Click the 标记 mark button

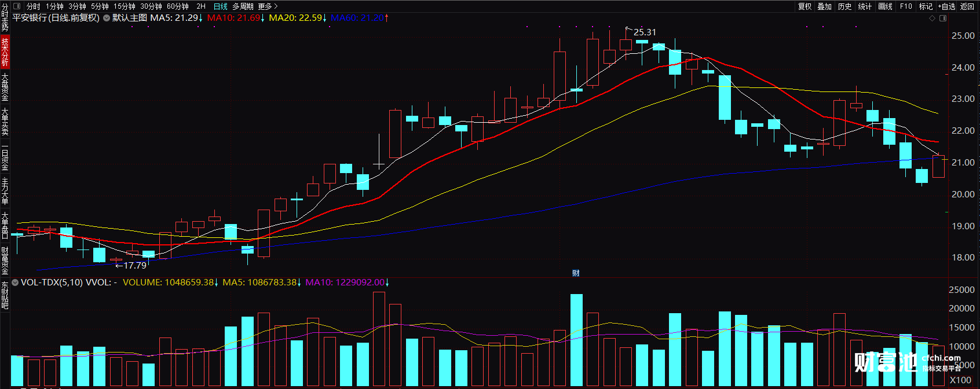pyautogui.click(x=926, y=6)
